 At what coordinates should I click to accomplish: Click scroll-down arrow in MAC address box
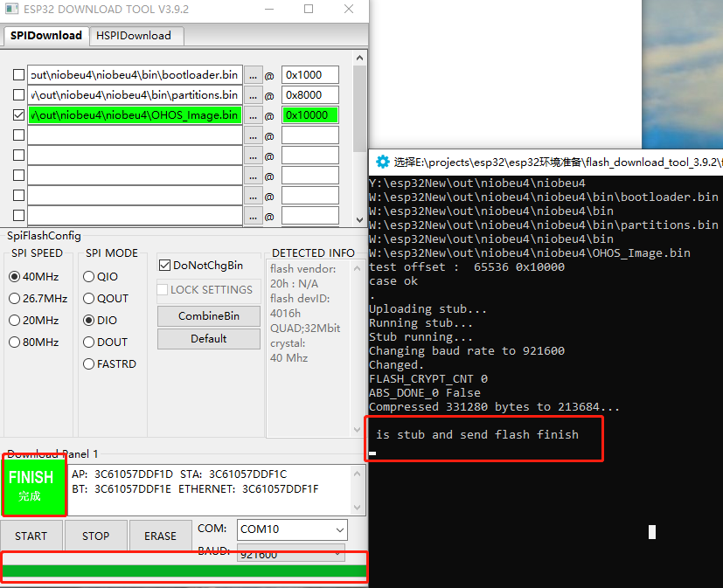click(x=357, y=508)
